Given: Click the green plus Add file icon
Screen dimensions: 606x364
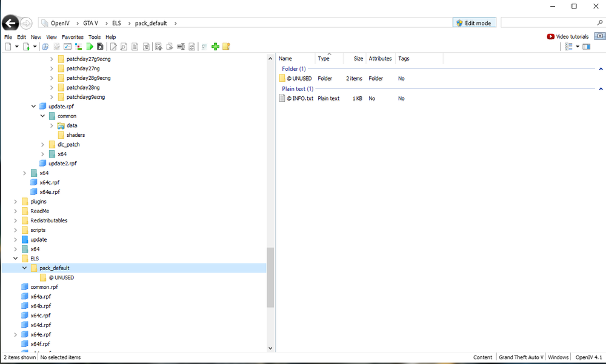Looking at the screenshot, I should pyautogui.click(x=216, y=46).
